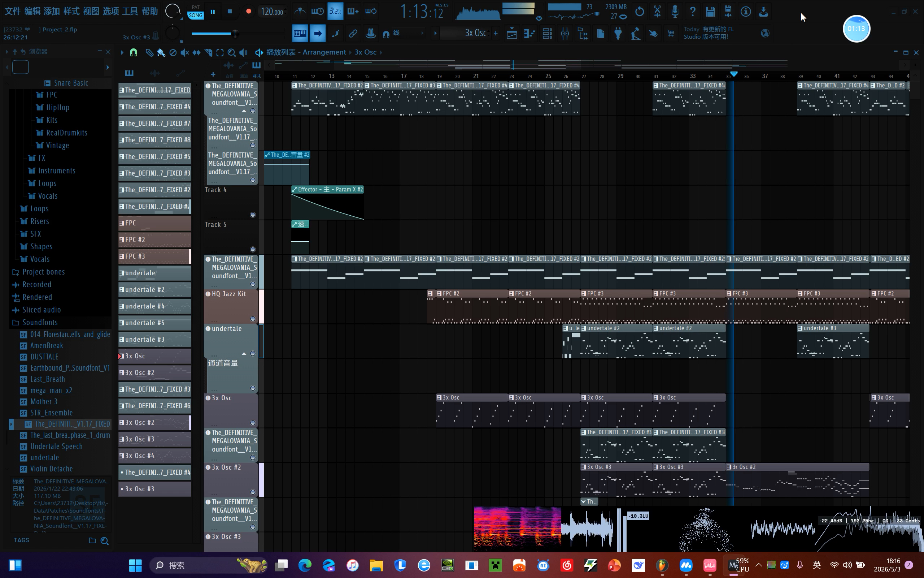The image size is (924, 578).
Task: Expand the Risers folder
Action: (35, 221)
